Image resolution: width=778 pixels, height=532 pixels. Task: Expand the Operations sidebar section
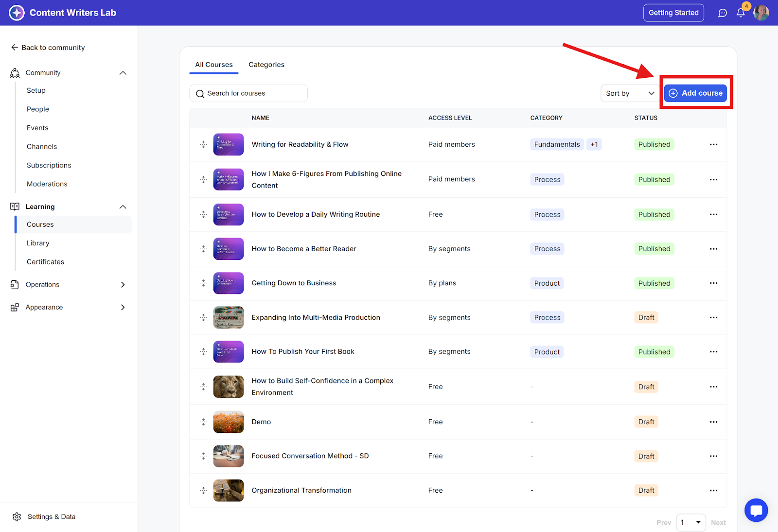tap(123, 285)
